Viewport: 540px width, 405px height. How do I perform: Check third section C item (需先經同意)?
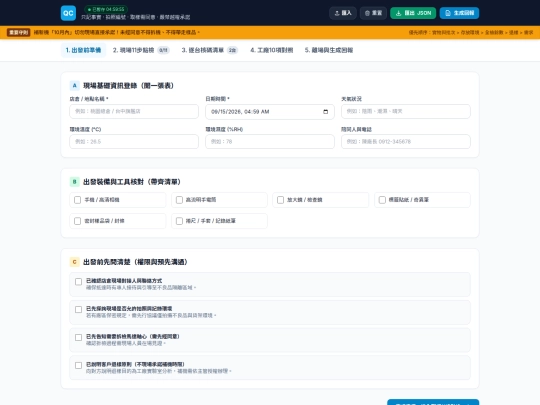click(79, 338)
